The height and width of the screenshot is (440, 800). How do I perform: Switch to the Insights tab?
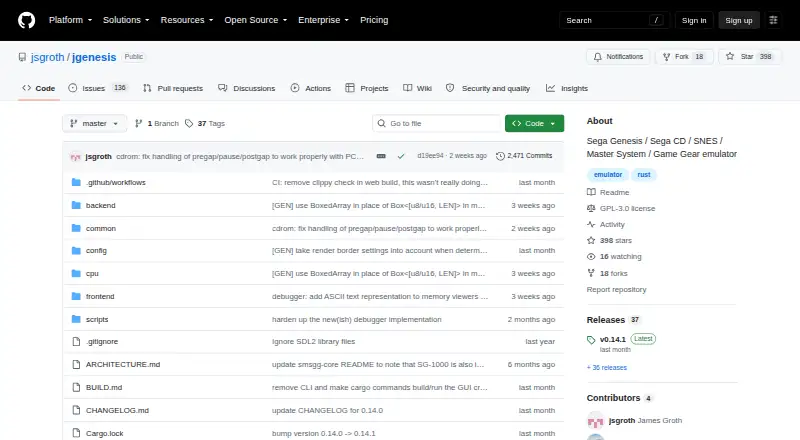tap(567, 88)
